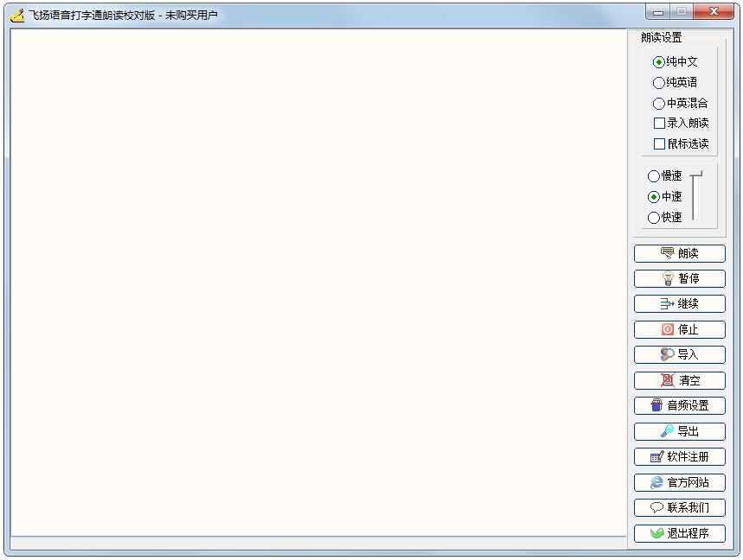Choose 中英混合 reading mode
The width and height of the screenshot is (743, 560).
681,103
